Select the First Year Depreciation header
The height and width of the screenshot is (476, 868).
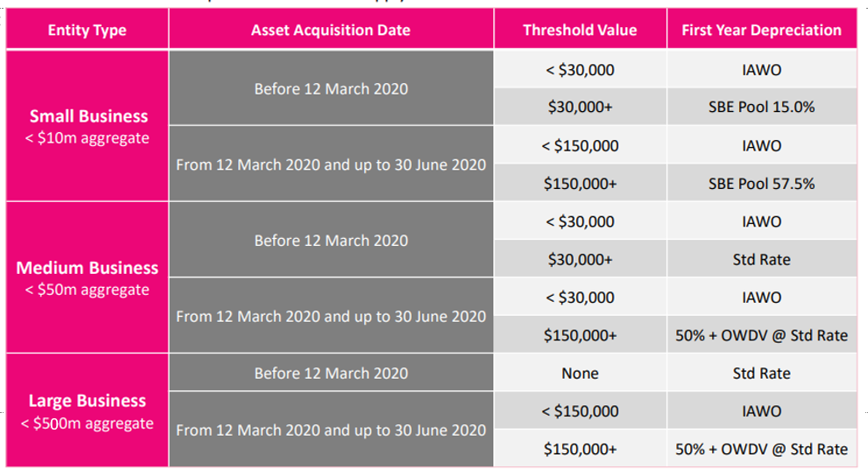761,30
